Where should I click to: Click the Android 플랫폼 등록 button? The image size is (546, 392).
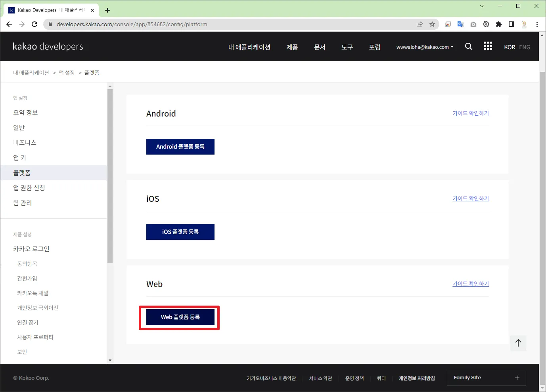180,147
